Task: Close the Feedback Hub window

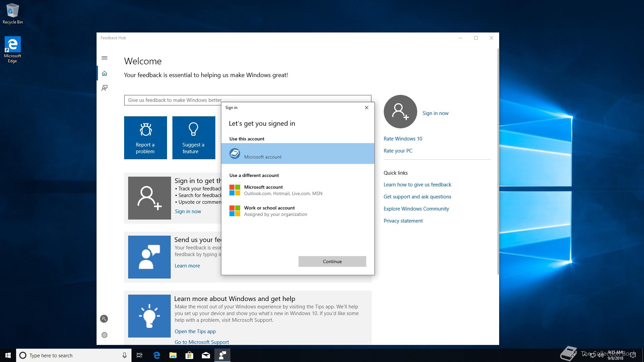Action: pyautogui.click(x=491, y=38)
